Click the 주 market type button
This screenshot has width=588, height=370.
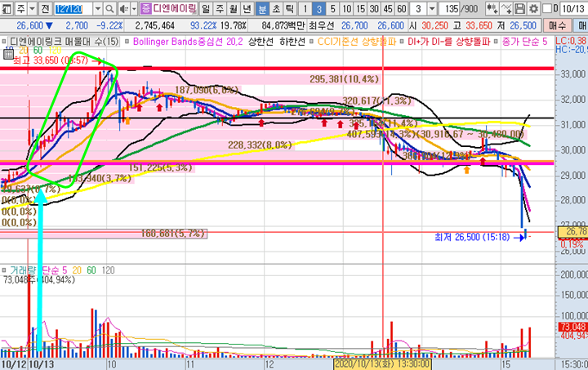coord(21,8)
